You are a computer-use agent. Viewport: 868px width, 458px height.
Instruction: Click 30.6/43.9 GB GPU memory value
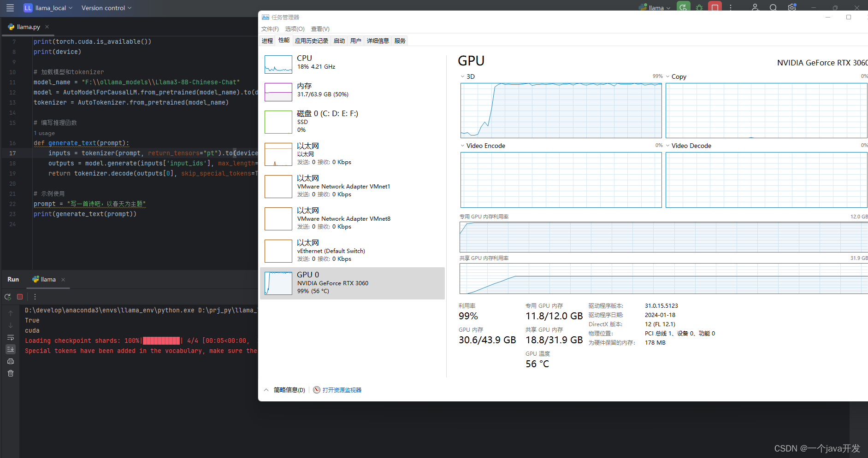coord(487,340)
